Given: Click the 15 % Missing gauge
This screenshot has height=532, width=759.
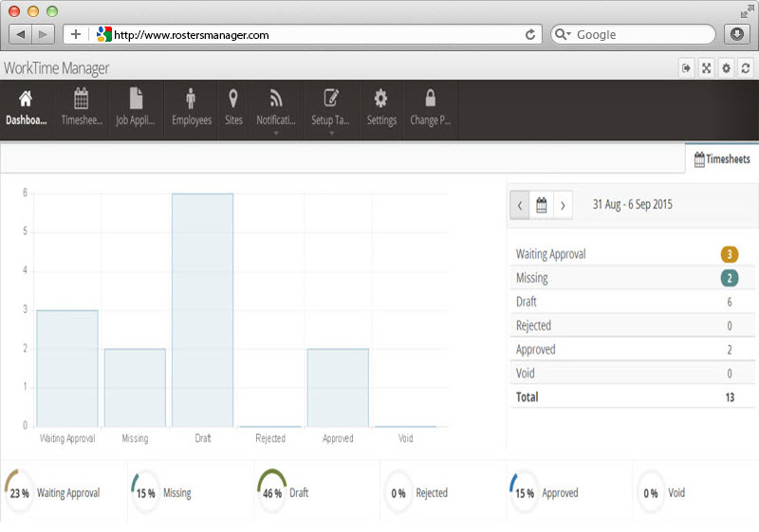Looking at the screenshot, I should (x=145, y=493).
